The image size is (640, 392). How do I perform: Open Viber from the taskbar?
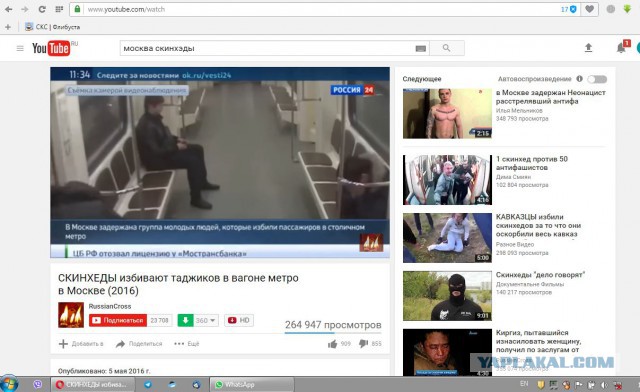click(38, 384)
